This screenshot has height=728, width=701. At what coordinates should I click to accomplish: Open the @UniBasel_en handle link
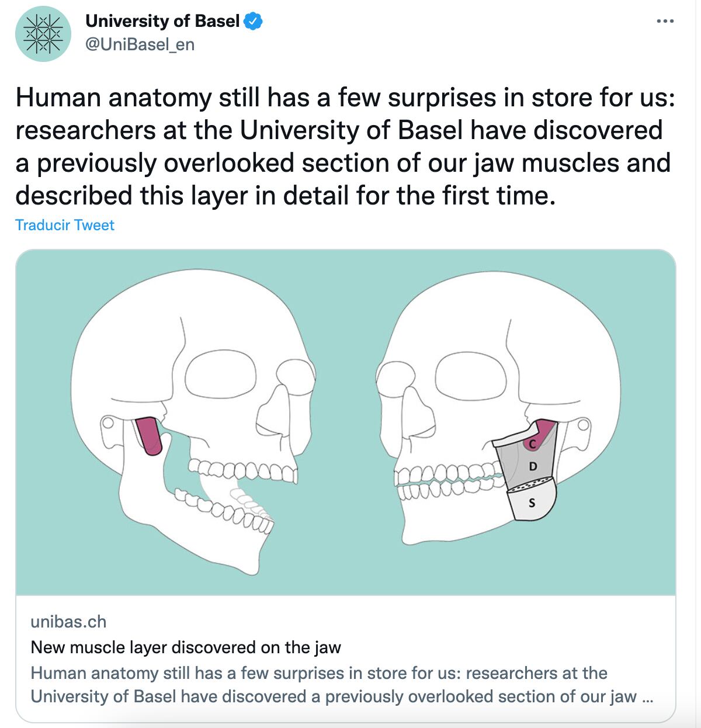[x=140, y=44]
